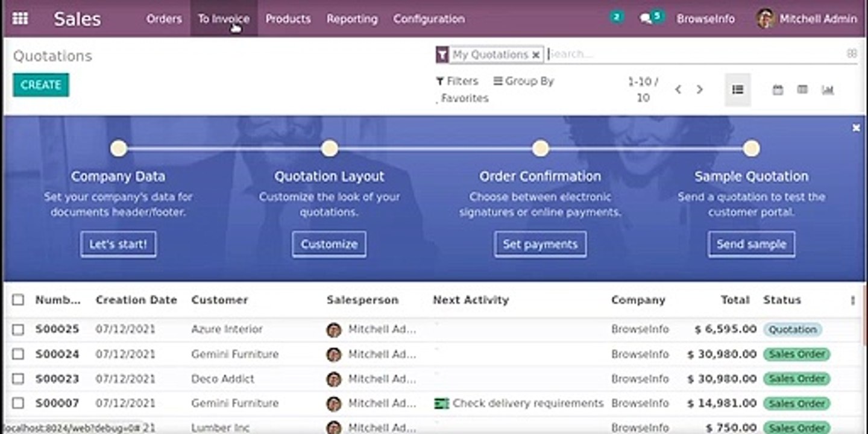
Task: Click the Sales app title
Action: point(78,19)
